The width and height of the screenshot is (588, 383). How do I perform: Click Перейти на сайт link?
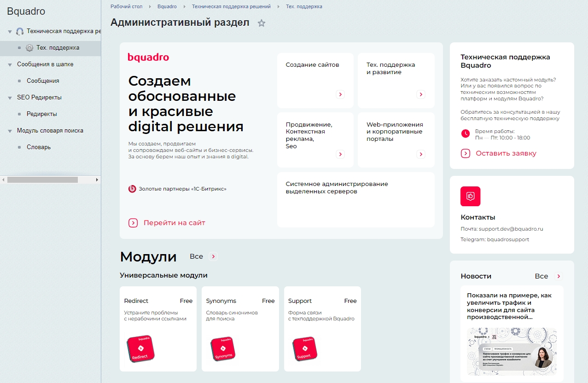pyautogui.click(x=175, y=223)
